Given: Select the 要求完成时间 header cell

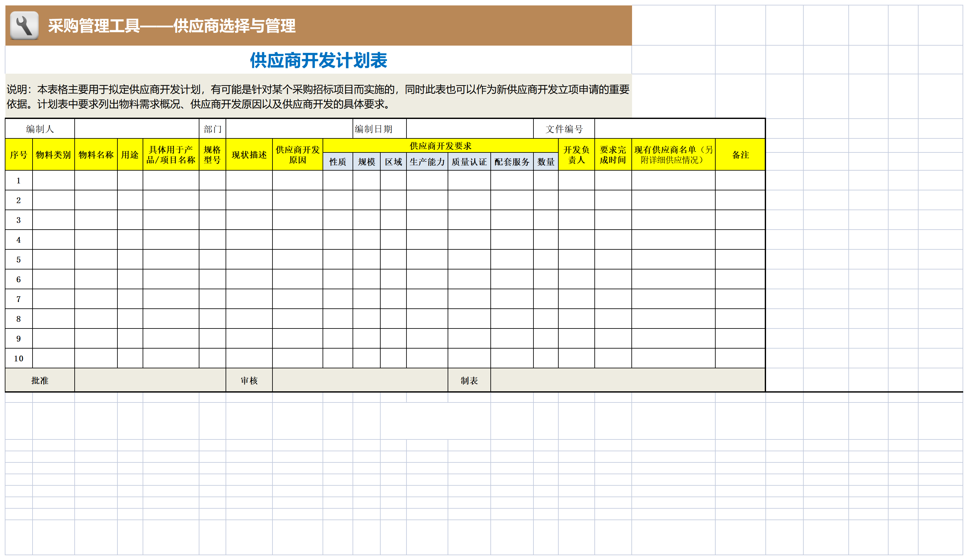Looking at the screenshot, I should point(613,155).
